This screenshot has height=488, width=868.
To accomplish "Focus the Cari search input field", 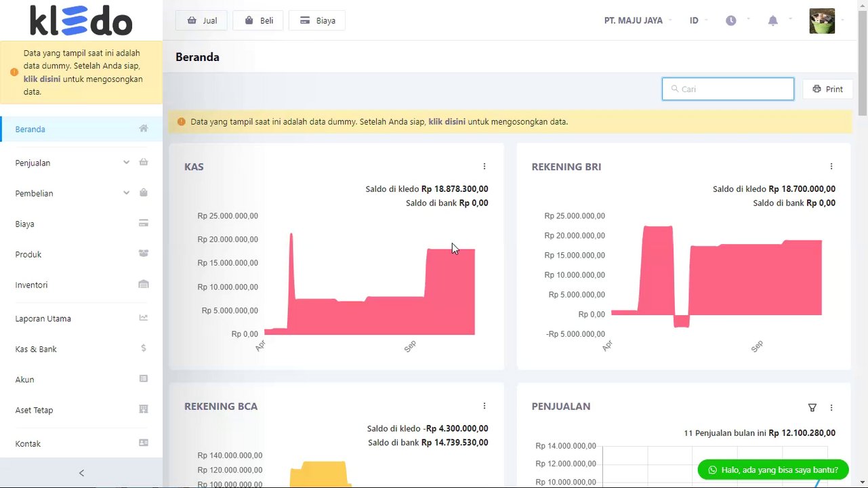I will [x=728, y=89].
